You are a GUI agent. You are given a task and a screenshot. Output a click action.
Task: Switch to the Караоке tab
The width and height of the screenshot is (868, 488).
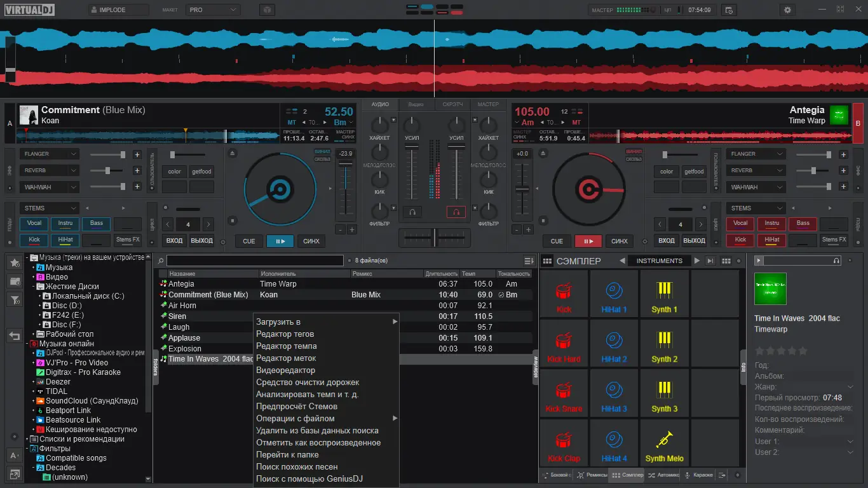click(698, 475)
